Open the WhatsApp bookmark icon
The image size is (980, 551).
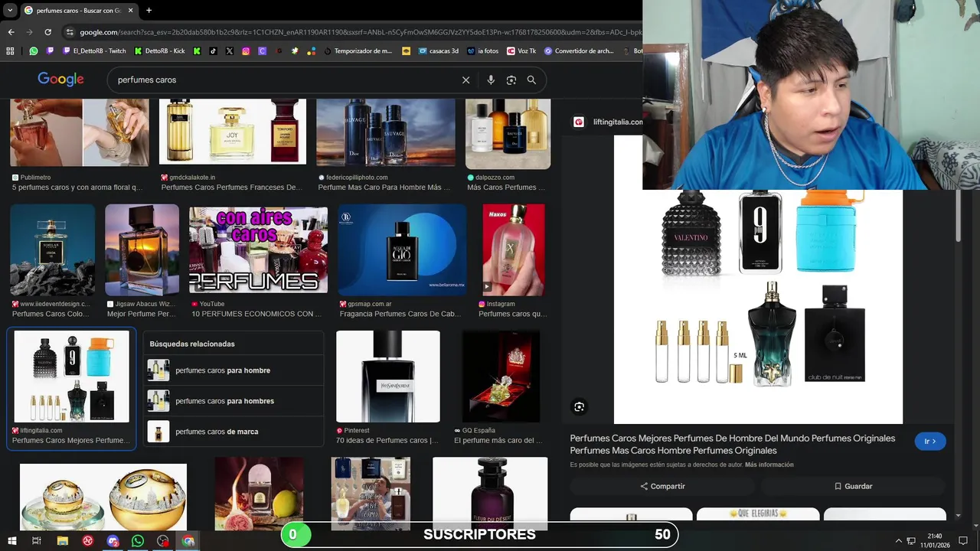pyautogui.click(x=34, y=51)
